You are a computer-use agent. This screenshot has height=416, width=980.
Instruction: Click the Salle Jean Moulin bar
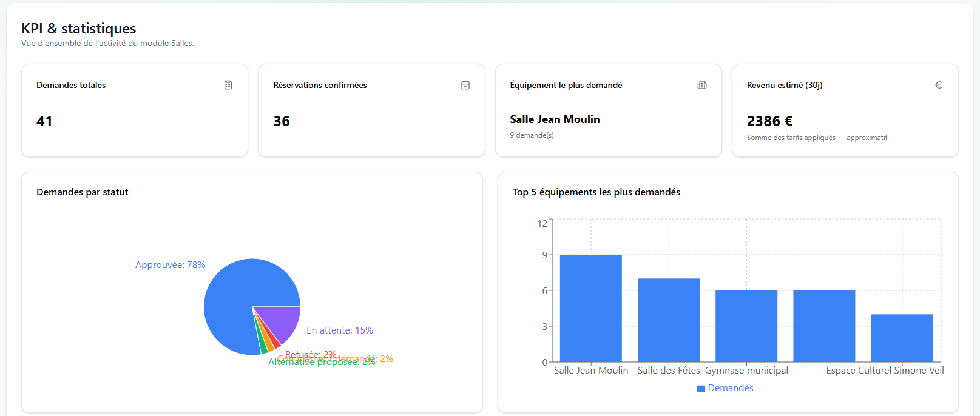[x=591, y=308]
